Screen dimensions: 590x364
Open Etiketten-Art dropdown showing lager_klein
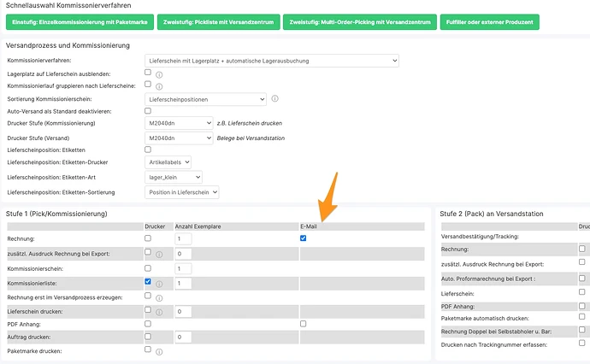click(x=174, y=177)
